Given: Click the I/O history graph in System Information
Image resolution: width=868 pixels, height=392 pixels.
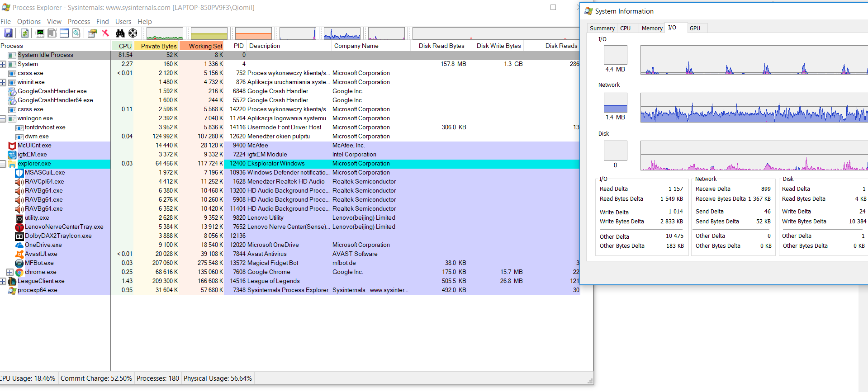Looking at the screenshot, I should 754,60.
